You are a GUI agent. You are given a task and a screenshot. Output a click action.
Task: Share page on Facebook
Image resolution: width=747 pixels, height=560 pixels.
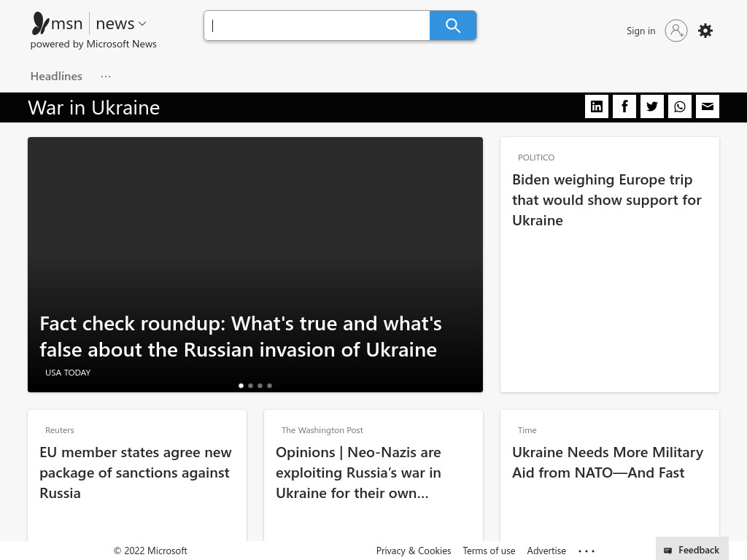(624, 106)
